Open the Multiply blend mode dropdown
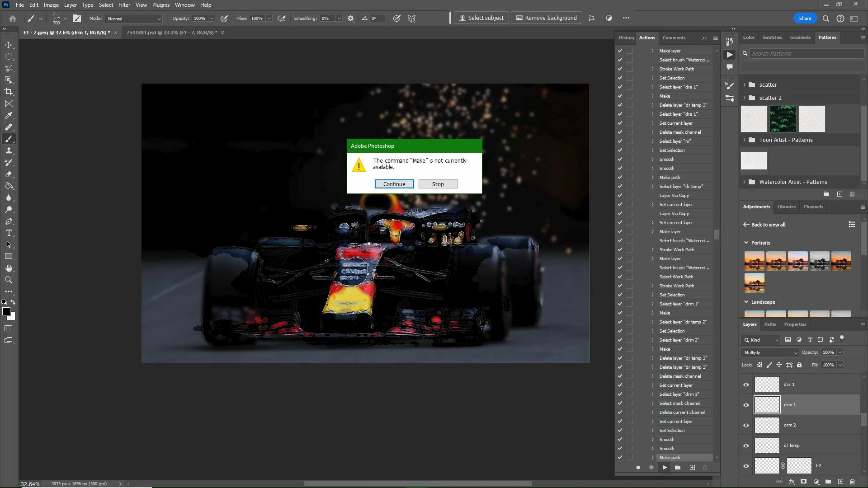Image resolution: width=868 pixels, height=488 pixels. [x=769, y=352]
